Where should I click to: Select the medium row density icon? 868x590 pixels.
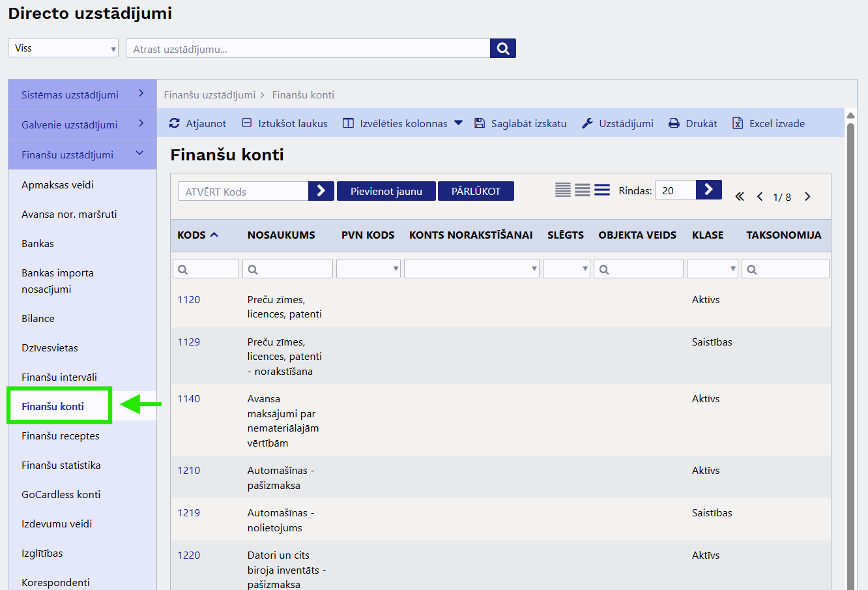coord(583,190)
